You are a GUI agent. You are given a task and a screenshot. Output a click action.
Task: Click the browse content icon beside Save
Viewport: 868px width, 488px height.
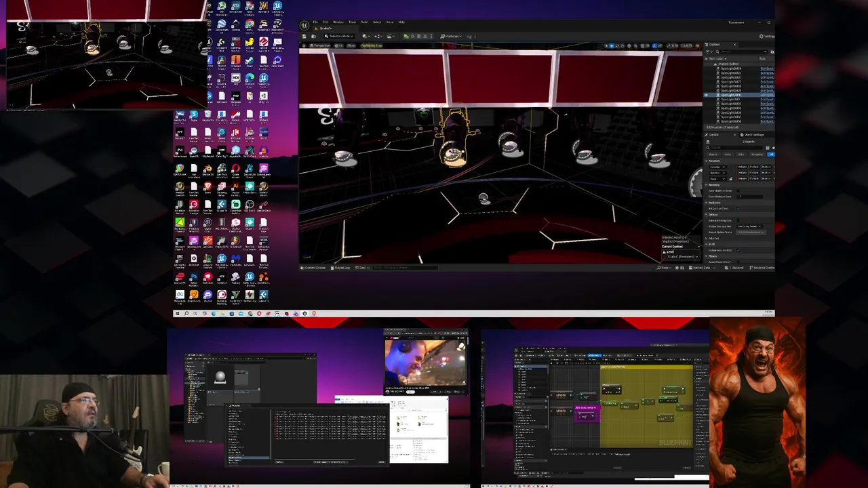tap(313, 36)
